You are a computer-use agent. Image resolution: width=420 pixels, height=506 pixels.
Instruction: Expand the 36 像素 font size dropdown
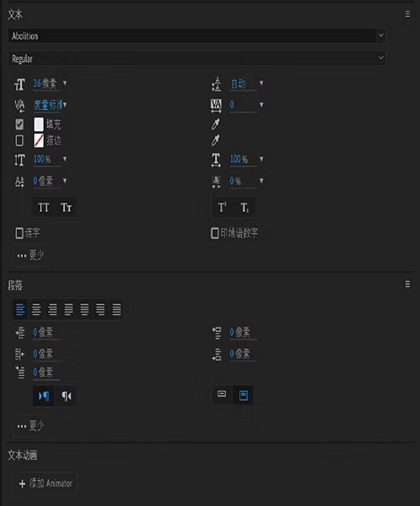point(65,83)
